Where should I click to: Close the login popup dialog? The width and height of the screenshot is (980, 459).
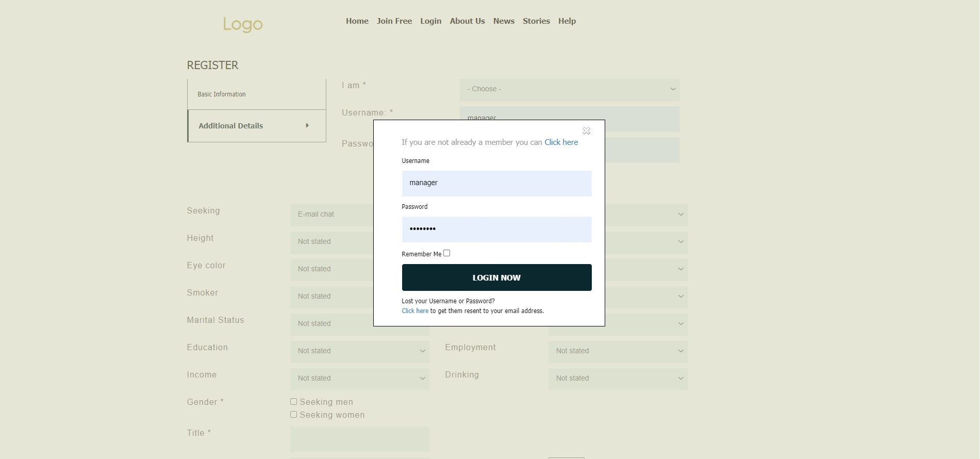[586, 131]
